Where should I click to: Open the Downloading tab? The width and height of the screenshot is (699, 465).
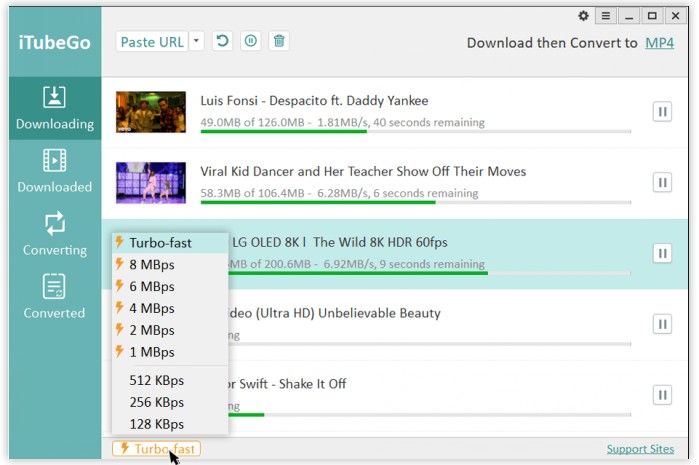coord(55,108)
